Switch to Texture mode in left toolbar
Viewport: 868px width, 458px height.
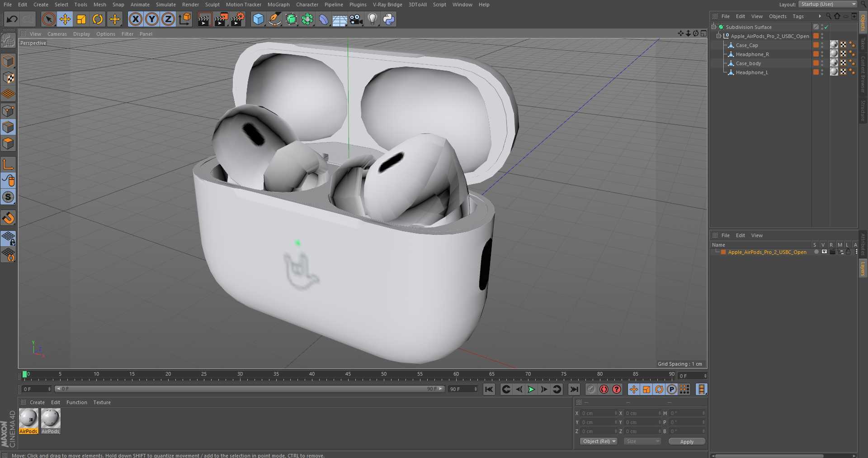8,78
